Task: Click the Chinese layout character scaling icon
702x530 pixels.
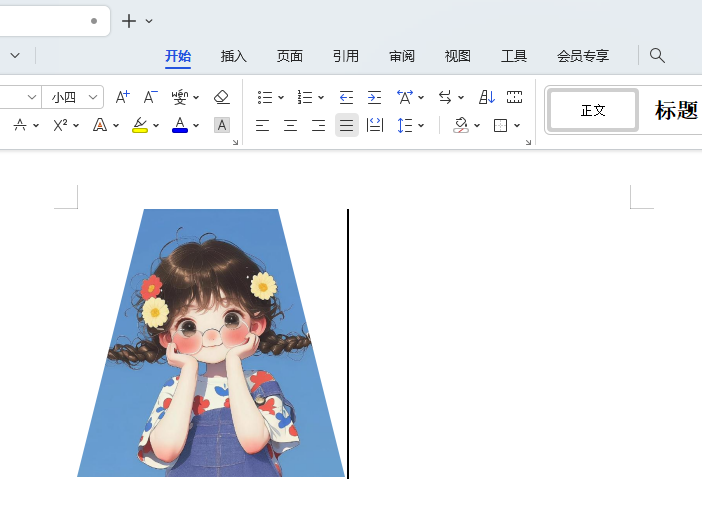Action: point(405,97)
